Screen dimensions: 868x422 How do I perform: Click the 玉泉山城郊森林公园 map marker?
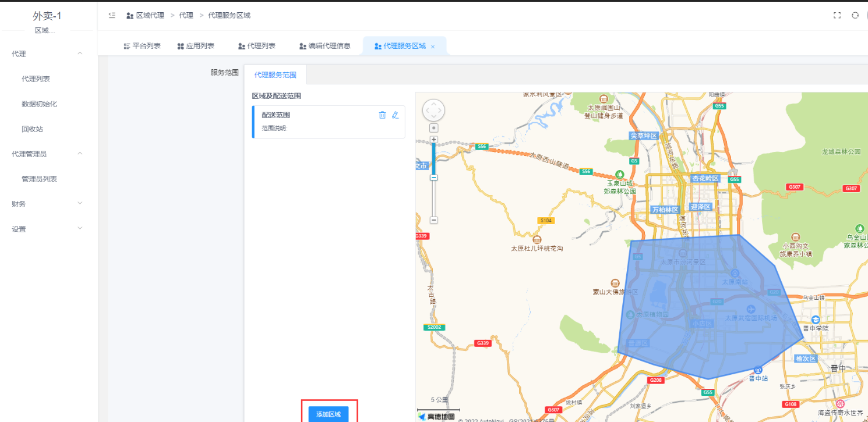[x=620, y=174]
